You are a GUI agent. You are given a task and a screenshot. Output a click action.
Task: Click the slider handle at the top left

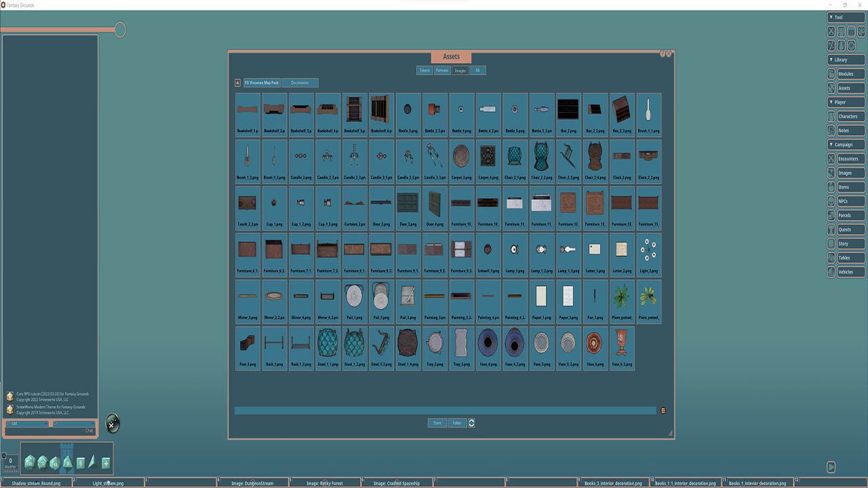click(x=120, y=29)
